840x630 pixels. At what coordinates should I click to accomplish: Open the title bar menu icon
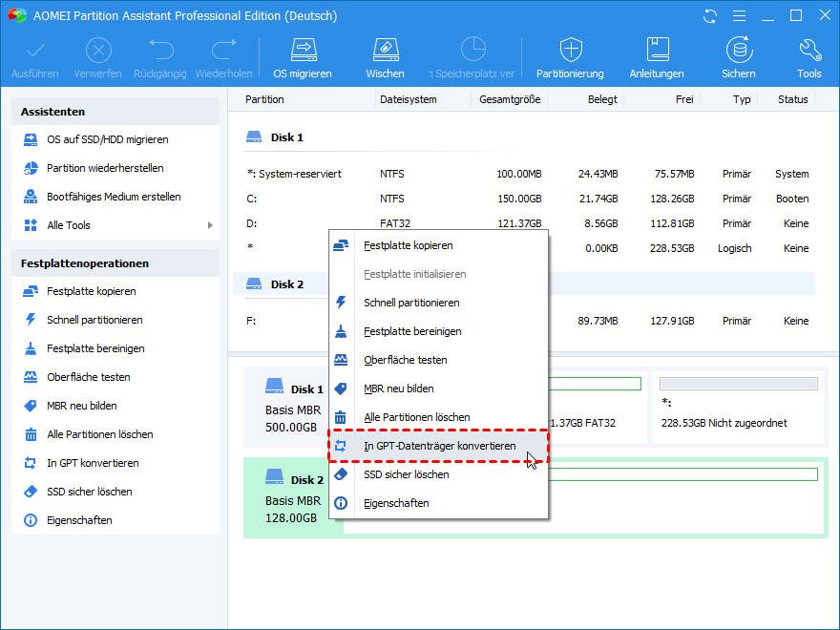739,16
